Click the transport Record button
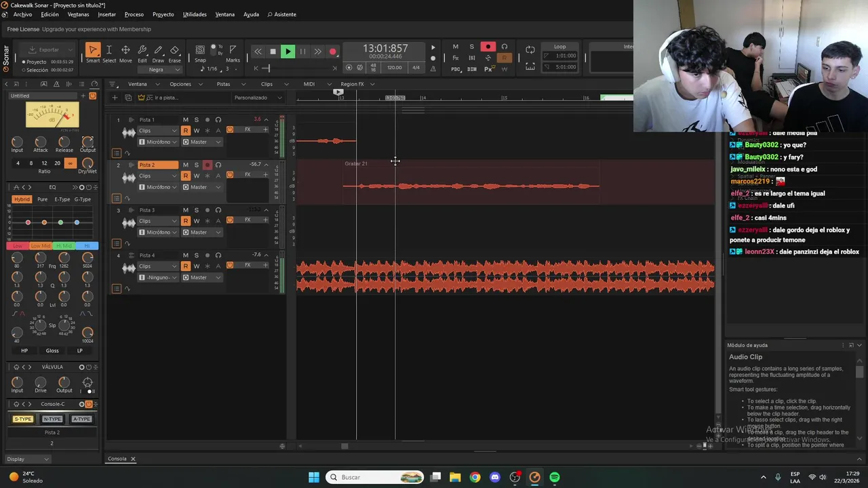This screenshot has height=488, width=868. [332, 52]
